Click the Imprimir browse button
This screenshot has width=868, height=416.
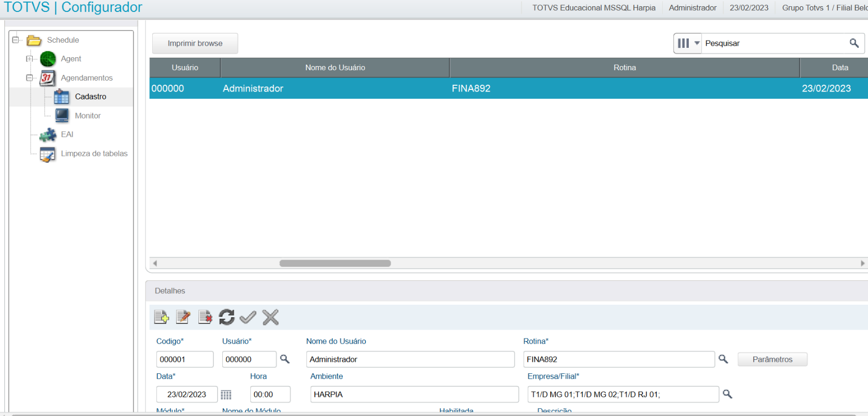tap(195, 43)
